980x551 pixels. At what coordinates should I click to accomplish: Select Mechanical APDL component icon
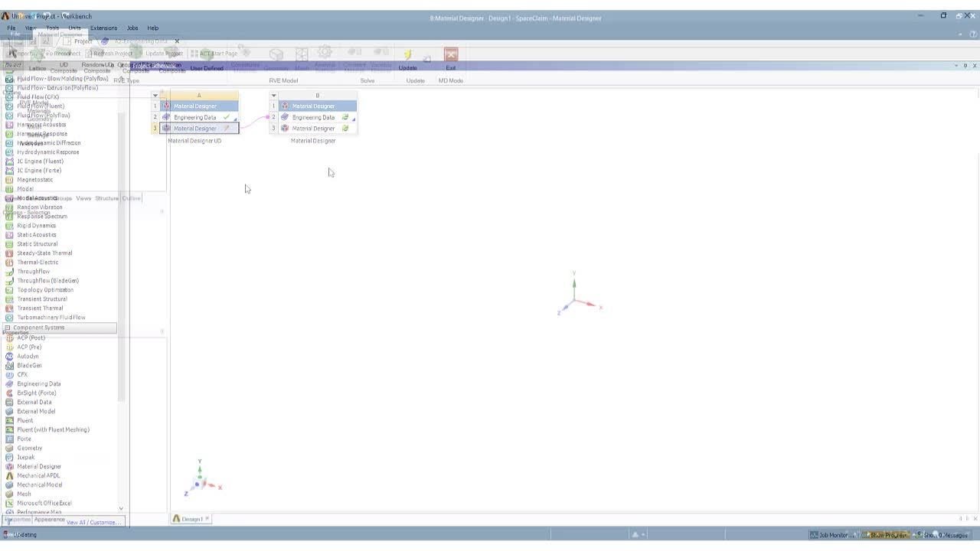pos(9,475)
